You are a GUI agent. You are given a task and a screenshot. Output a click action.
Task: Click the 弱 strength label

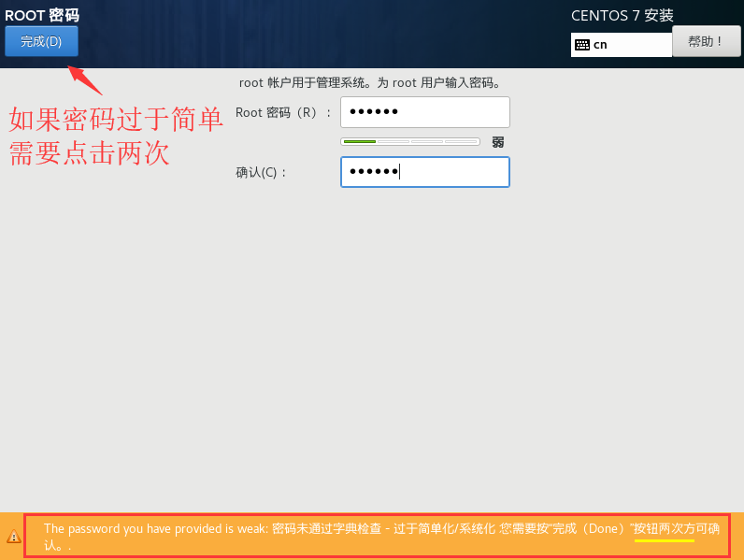click(x=498, y=142)
